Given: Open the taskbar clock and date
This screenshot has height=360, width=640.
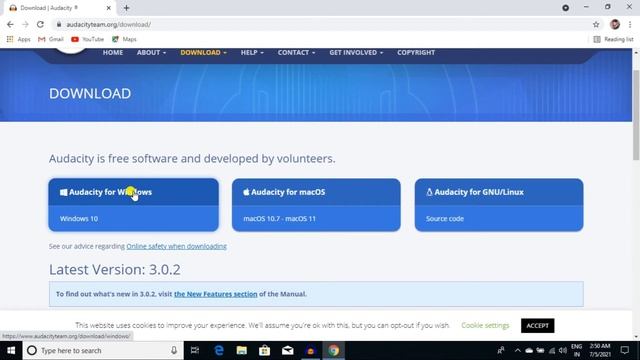Looking at the screenshot, I should (x=600, y=351).
